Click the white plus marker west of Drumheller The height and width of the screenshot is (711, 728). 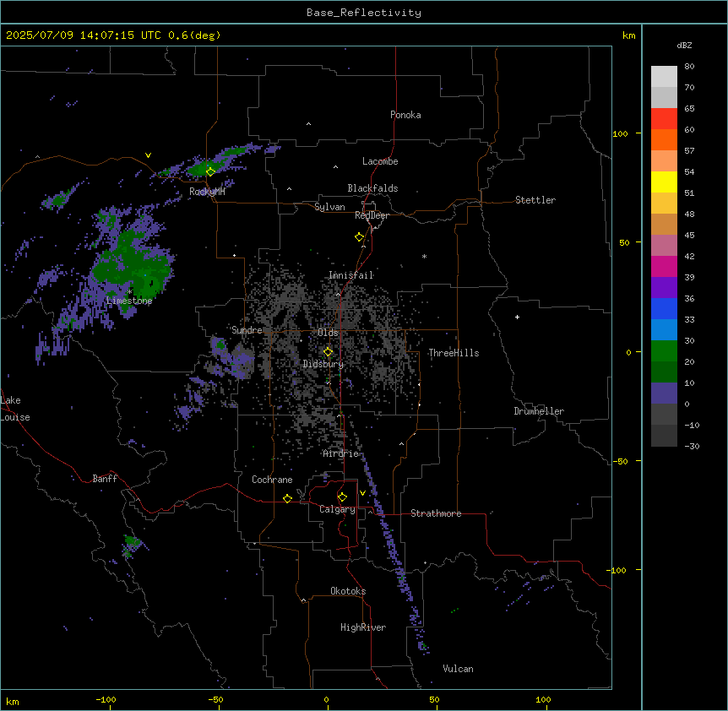coord(517,317)
